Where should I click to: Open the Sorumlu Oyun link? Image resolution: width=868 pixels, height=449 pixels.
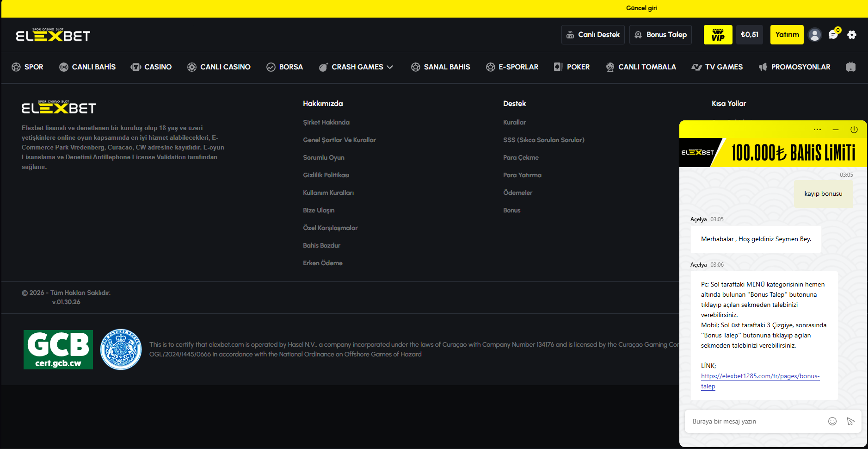pyautogui.click(x=324, y=157)
